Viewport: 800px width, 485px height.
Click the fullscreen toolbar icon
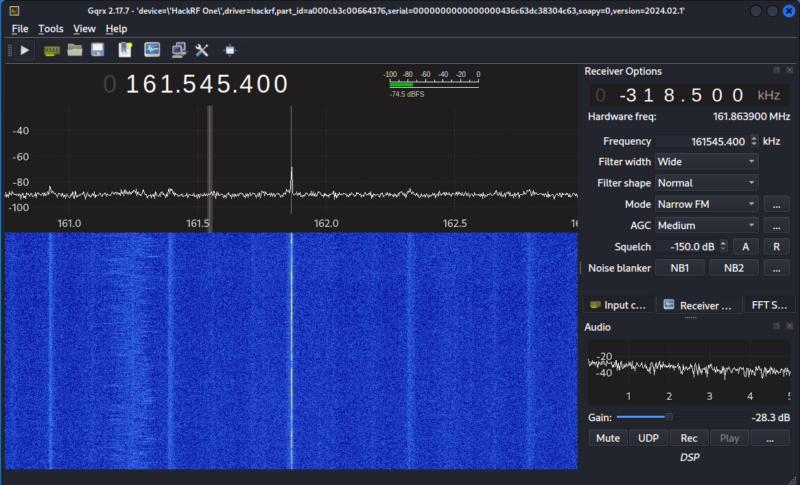point(230,50)
